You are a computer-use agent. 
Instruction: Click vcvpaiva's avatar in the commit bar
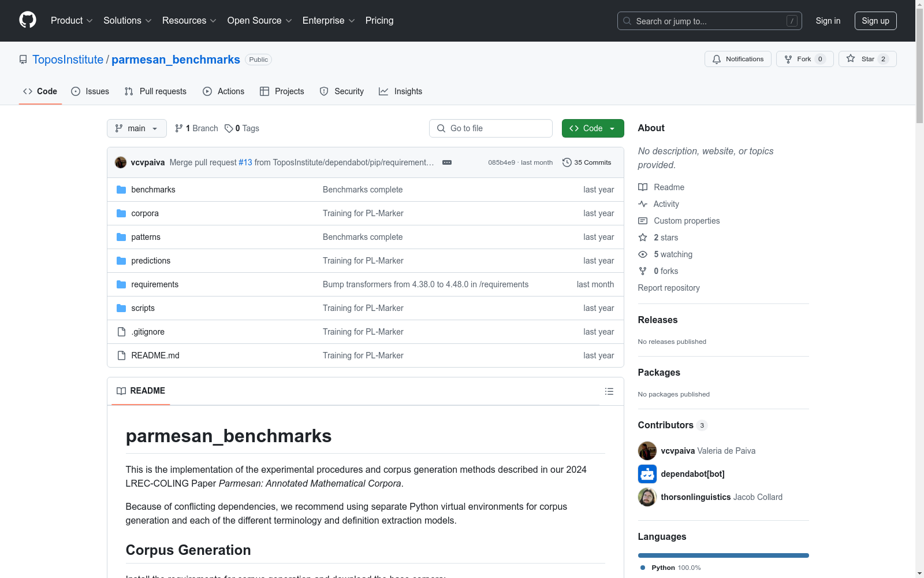(121, 162)
